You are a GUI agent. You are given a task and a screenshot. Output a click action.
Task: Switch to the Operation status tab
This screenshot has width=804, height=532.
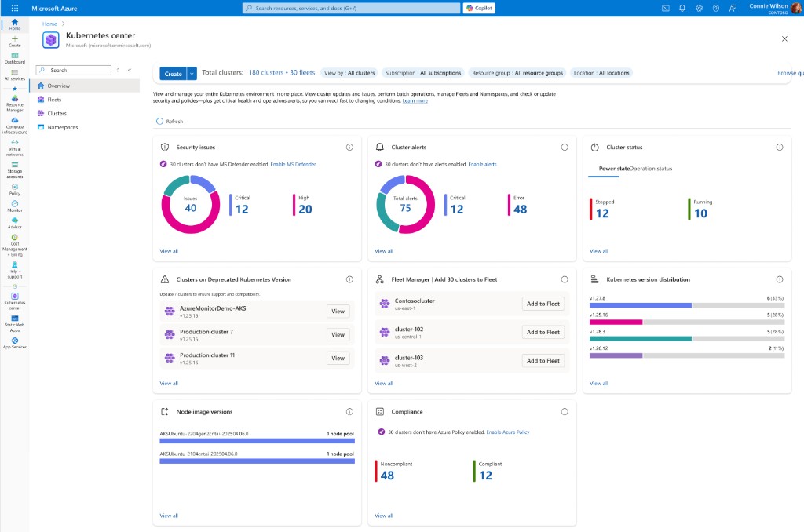[x=651, y=169]
